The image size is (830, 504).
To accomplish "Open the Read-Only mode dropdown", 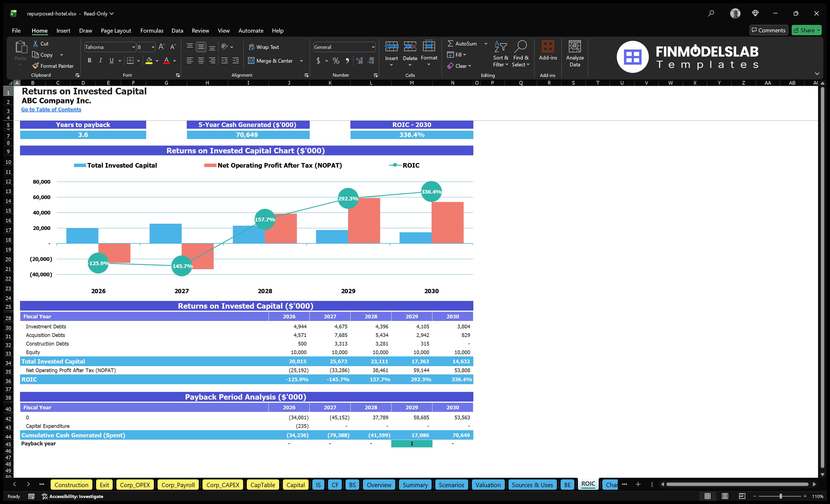I will (112, 14).
